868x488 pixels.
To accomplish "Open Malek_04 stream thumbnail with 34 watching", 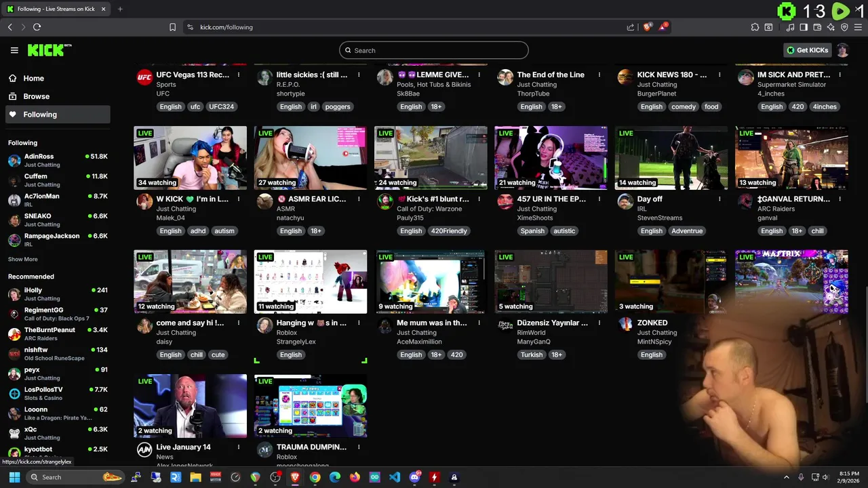I will click(x=190, y=157).
